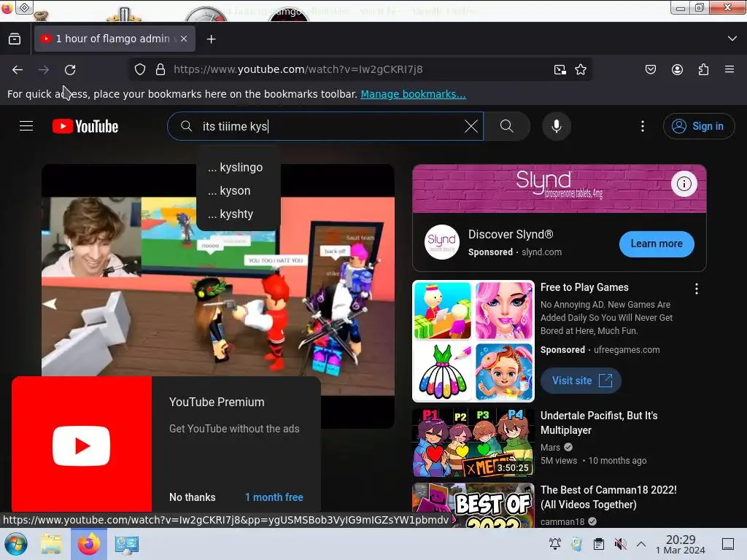Screen dimensions: 747x560
Task: Show site security lock info
Action: tap(160, 69)
